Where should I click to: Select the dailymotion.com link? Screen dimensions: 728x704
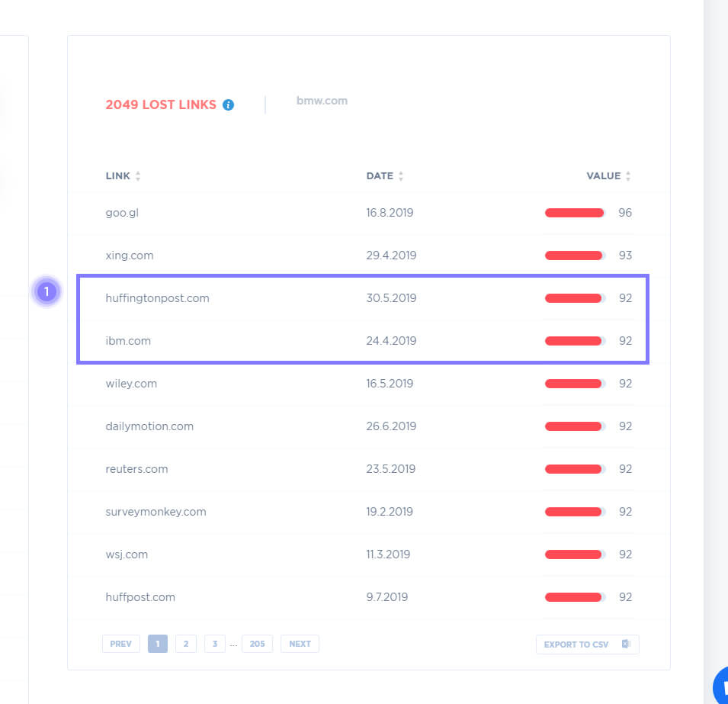pyautogui.click(x=149, y=426)
